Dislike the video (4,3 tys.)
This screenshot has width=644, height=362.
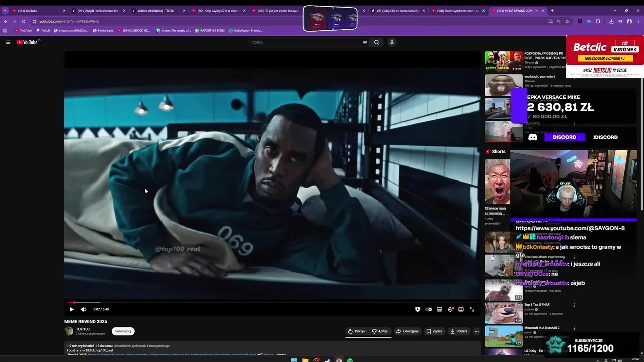pyautogui.click(x=380, y=331)
